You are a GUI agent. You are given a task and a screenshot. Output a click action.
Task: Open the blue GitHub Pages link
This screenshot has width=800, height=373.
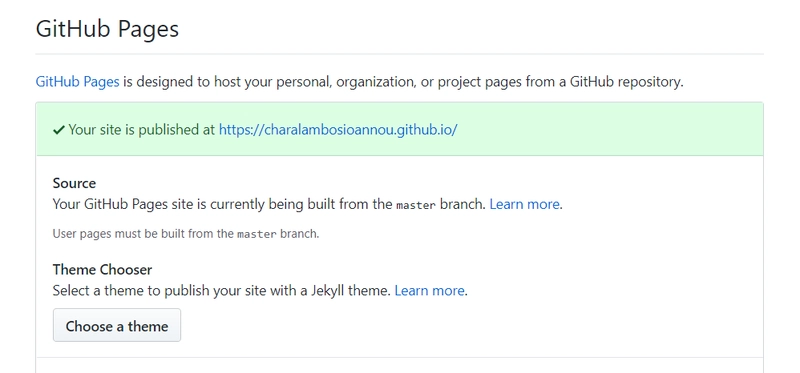[78, 82]
